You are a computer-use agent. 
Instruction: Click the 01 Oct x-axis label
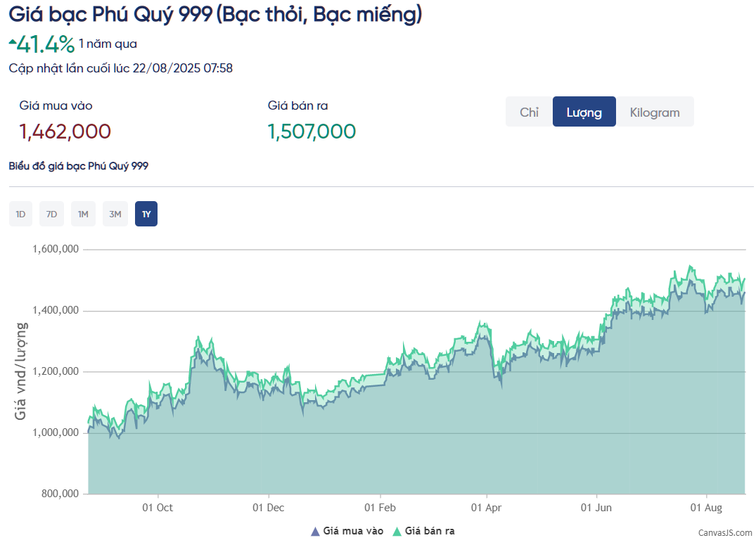click(x=157, y=507)
